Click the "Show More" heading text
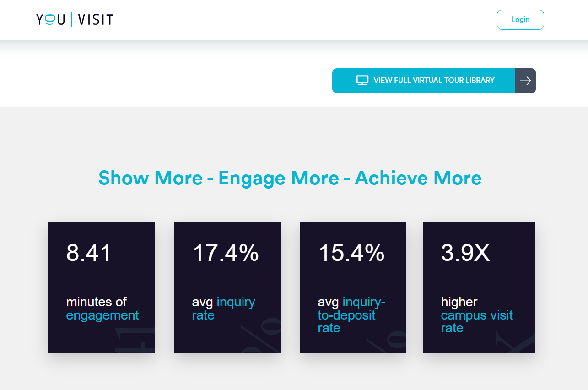The width and height of the screenshot is (588, 390). coord(150,178)
